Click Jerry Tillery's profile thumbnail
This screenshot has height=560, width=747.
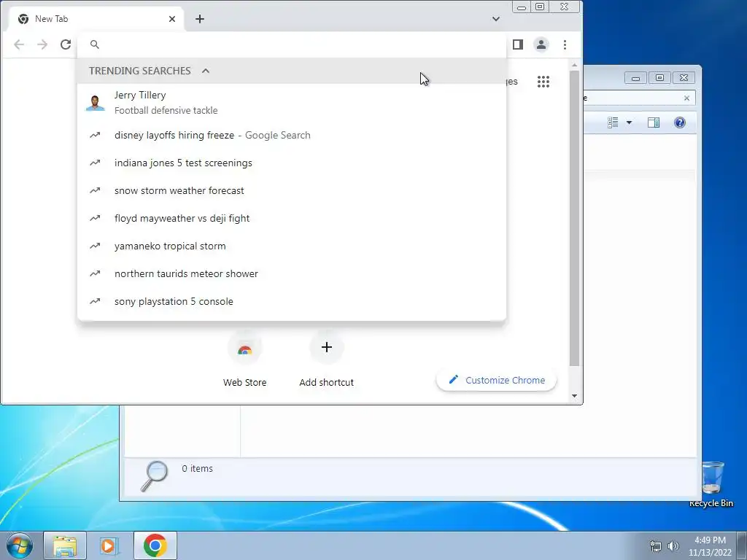[x=96, y=102]
